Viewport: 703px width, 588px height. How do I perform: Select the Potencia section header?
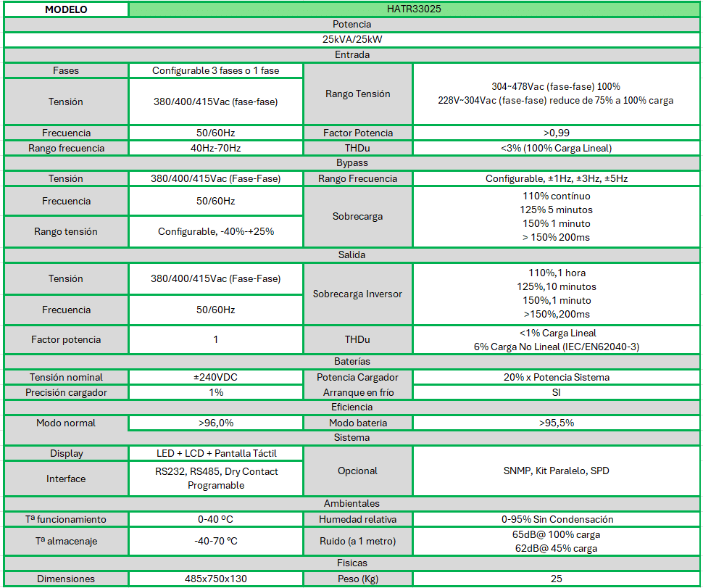352,24
